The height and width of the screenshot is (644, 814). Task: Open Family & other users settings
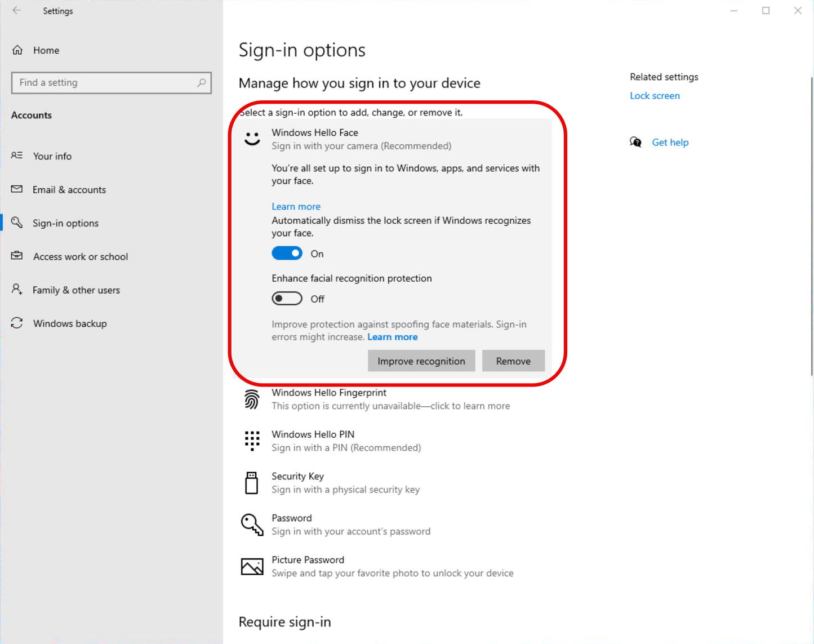(x=76, y=290)
